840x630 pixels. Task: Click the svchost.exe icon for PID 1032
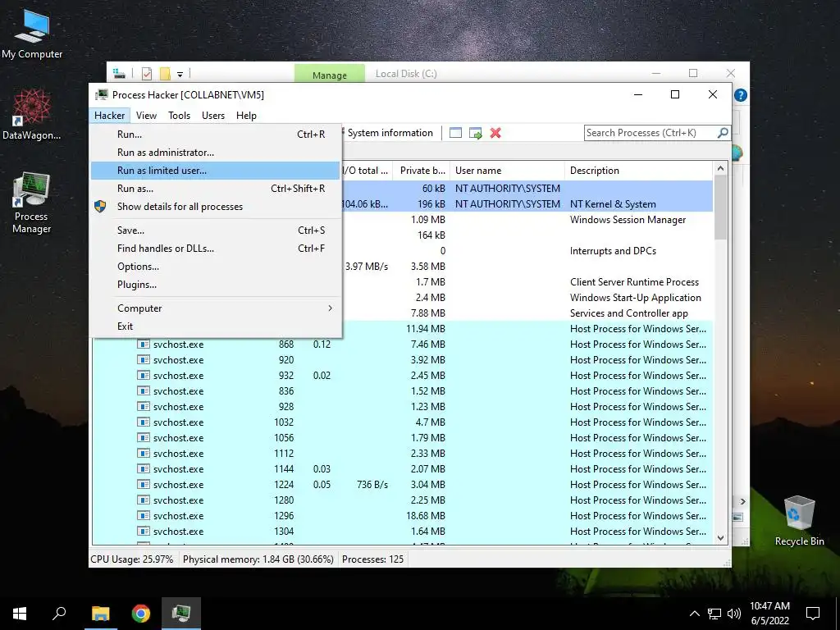(143, 422)
